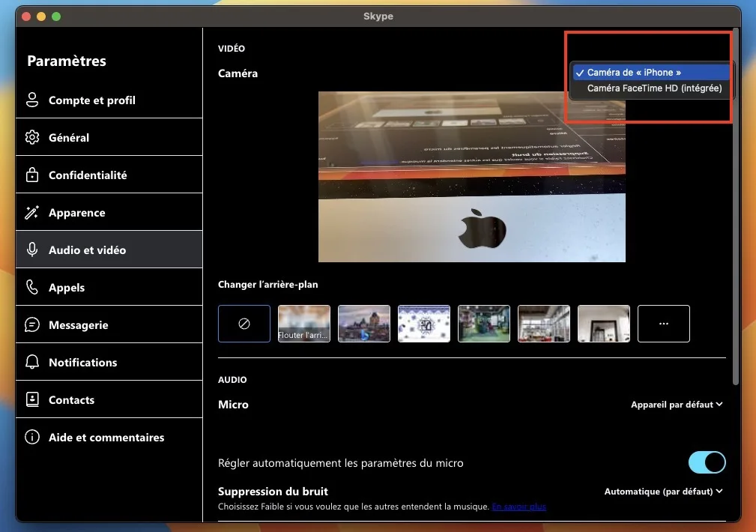Image resolution: width=756 pixels, height=532 pixels.
Task: Open more background options with ellipsis button
Action: [663, 323]
